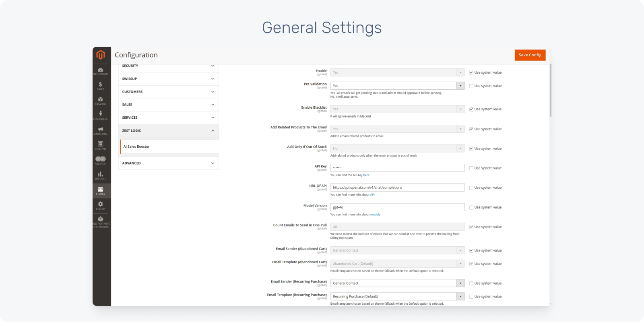The width and height of the screenshot is (644, 322).
Task: Open the Pre Validation dropdown
Action: [x=397, y=86]
